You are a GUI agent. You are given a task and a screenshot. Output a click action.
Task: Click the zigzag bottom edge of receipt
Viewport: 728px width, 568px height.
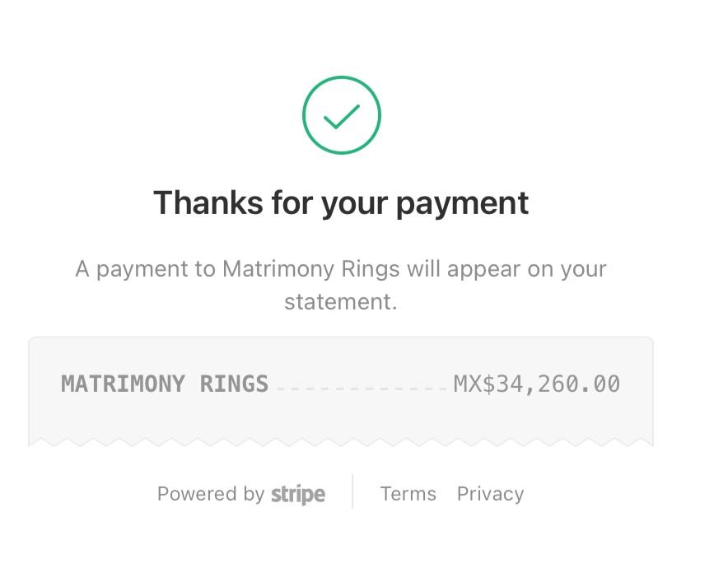[x=341, y=442]
